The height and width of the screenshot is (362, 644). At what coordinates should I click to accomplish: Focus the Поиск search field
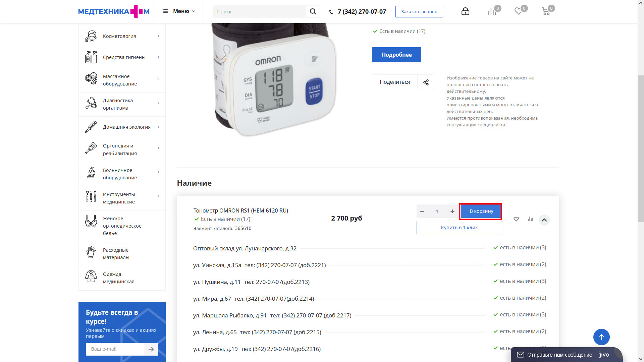[260, 12]
